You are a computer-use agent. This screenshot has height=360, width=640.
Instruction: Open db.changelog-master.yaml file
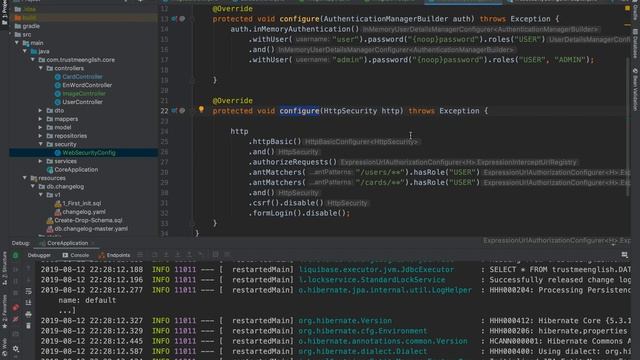[91, 229]
